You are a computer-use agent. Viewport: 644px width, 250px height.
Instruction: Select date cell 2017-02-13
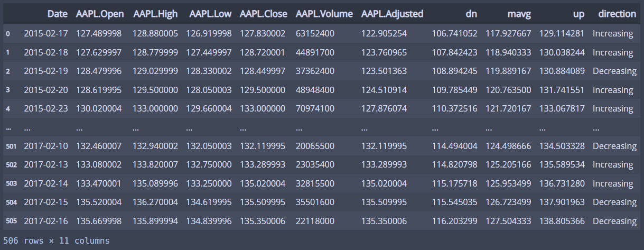click(46, 165)
